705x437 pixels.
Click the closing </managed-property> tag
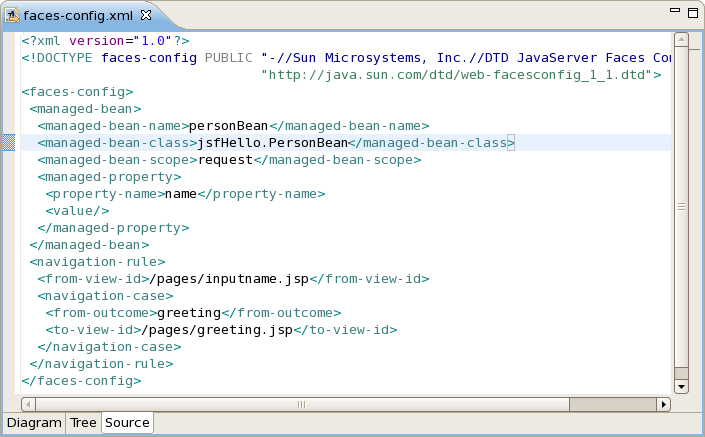tap(113, 228)
